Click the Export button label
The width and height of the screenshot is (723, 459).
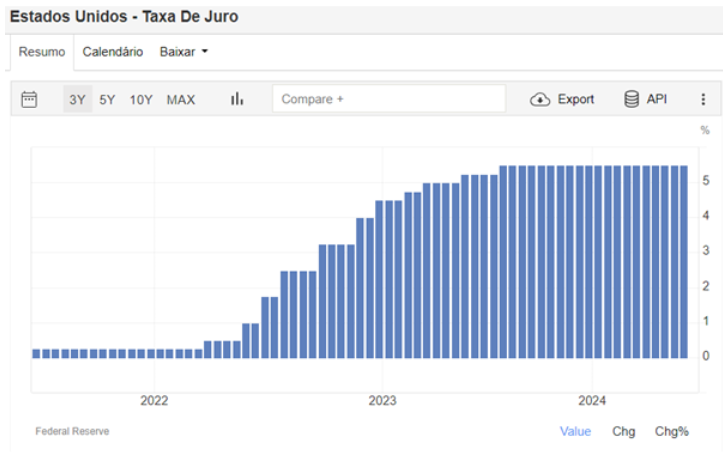click(575, 99)
